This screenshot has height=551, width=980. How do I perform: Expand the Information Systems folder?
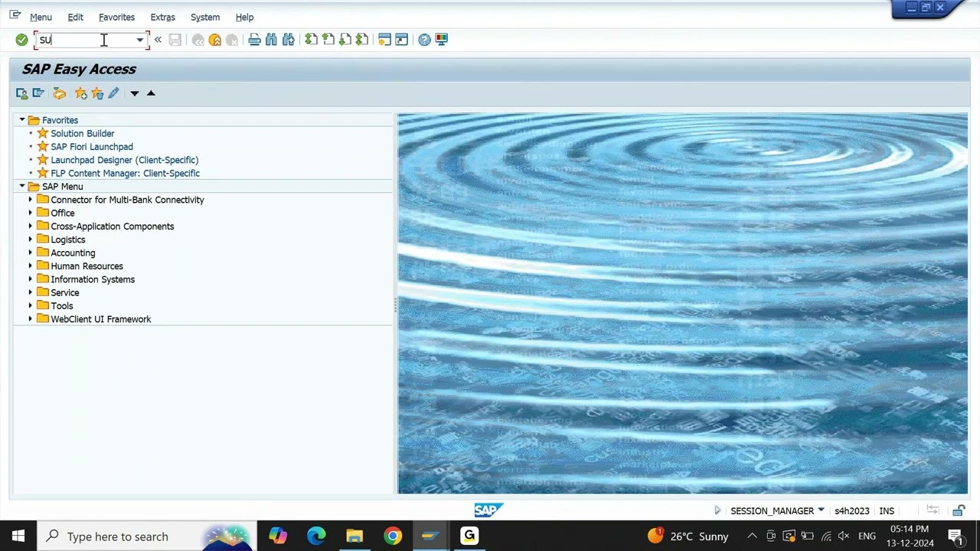[31, 279]
